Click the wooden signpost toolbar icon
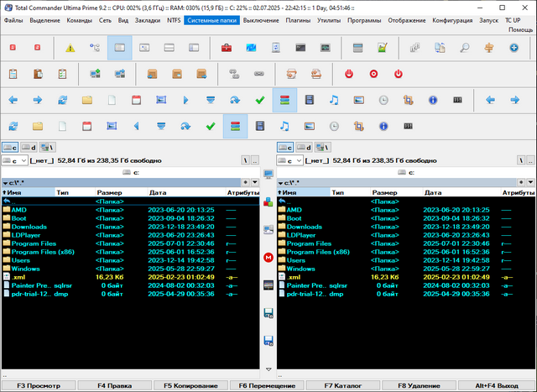Screen dimensions: 537x392 [x=489, y=48]
